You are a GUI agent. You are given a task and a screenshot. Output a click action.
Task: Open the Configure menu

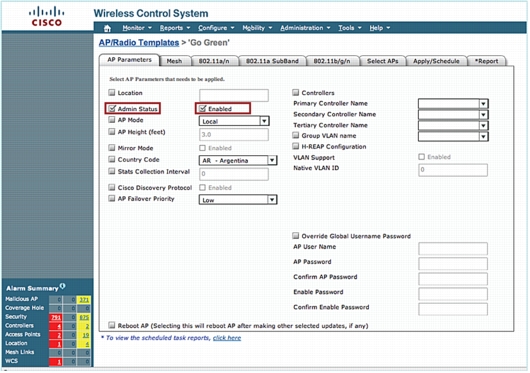(x=216, y=28)
